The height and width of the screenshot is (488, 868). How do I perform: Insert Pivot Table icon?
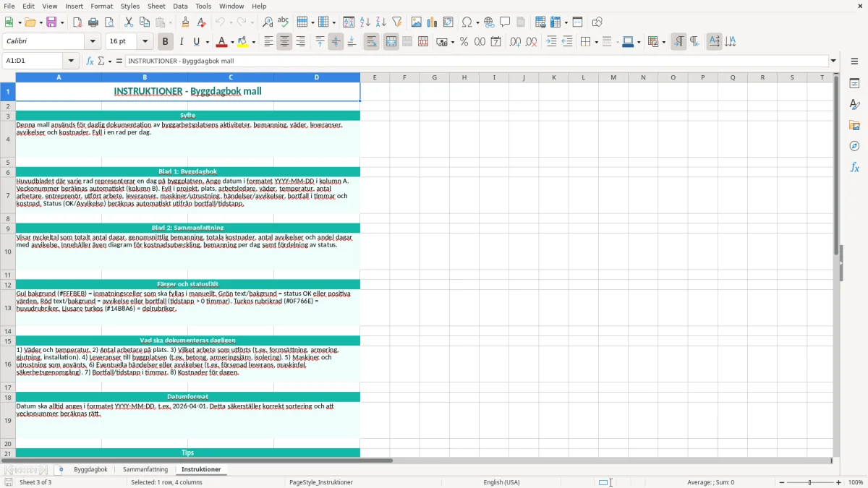point(448,22)
